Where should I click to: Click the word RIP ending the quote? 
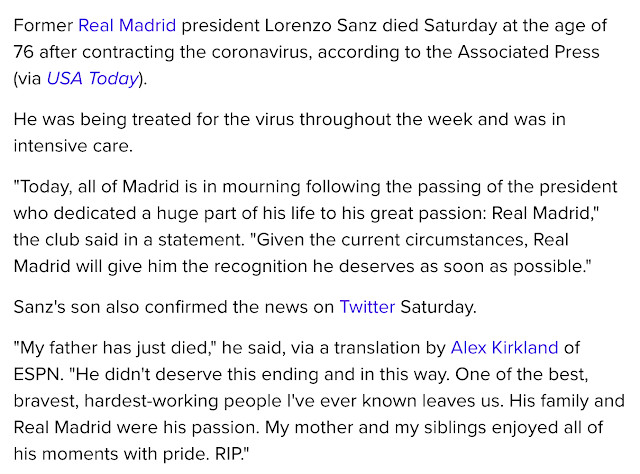pyautogui.click(x=228, y=454)
